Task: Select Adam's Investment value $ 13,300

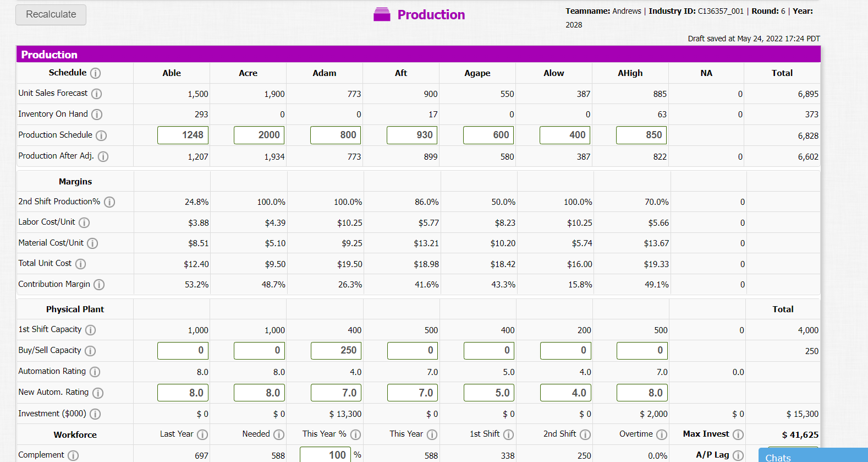Action: click(x=345, y=414)
